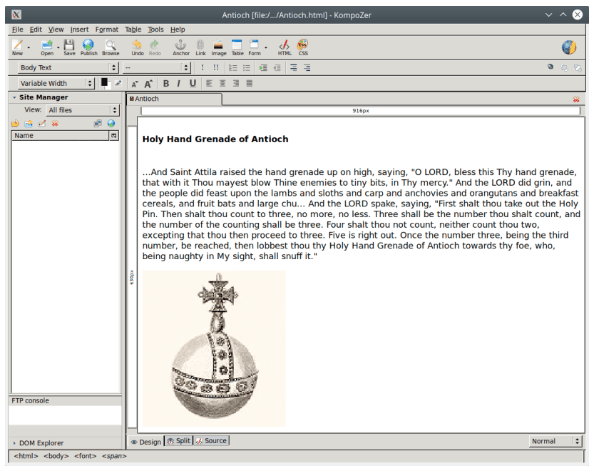The image size is (600, 473).
Task: Click the Redo arrow icon
Action: [x=155, y=47]
